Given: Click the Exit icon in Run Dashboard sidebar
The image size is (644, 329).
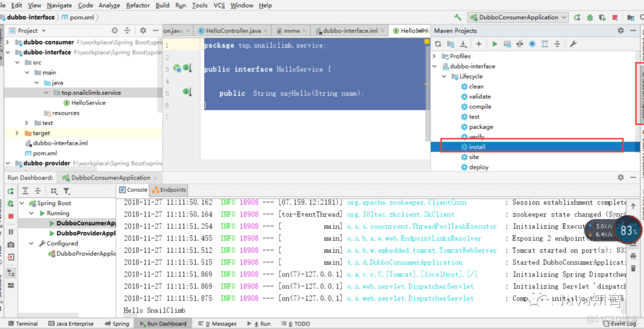Looking at the screenshot, I should (11, 257).
